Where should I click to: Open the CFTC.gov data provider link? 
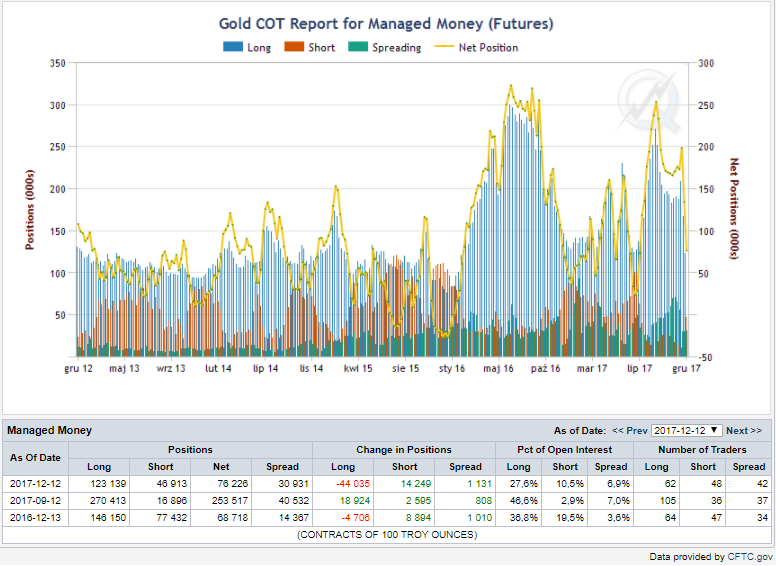click(750, 557)
